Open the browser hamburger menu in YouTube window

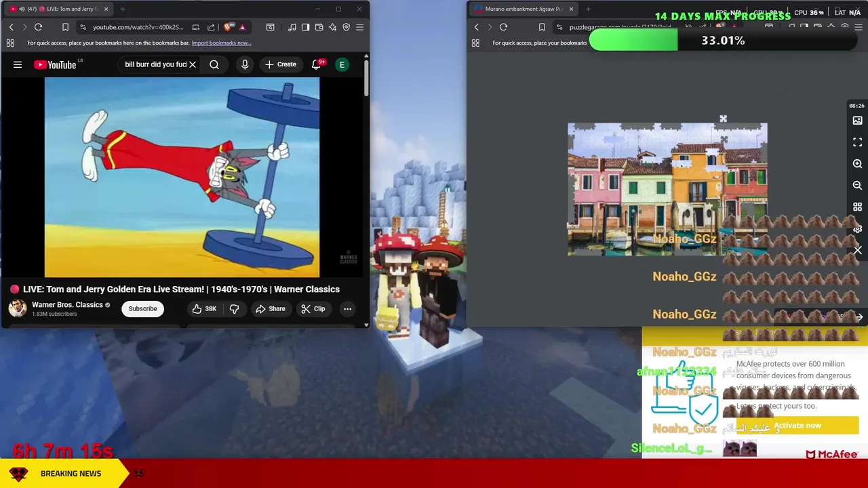click(x=359, y=27)
